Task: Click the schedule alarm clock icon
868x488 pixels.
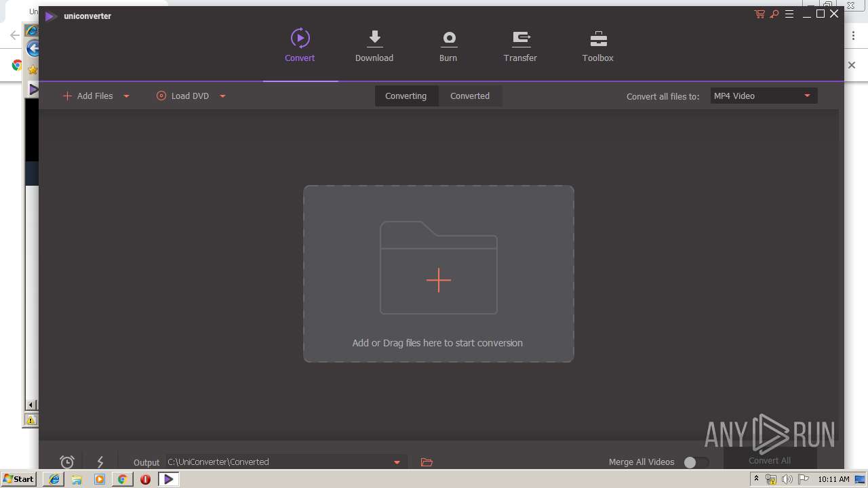Action: click(x=67, y=462)
